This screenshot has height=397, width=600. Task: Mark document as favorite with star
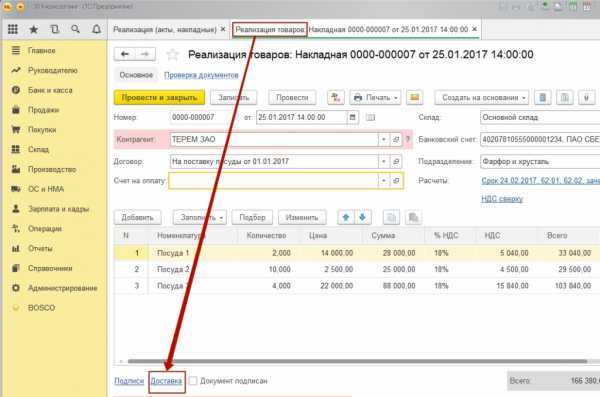click(x=173, y=55)
